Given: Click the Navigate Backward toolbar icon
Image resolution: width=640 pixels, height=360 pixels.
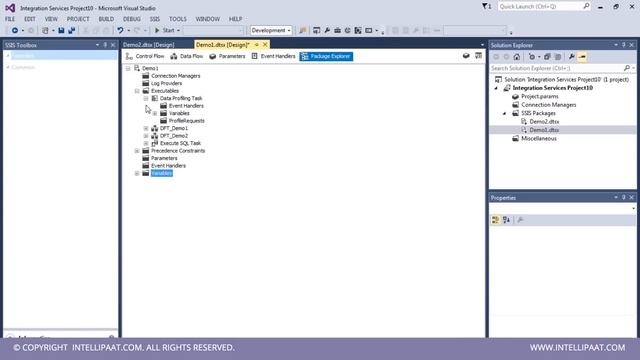Looking at the screenshot, I should tap(15, 30).
